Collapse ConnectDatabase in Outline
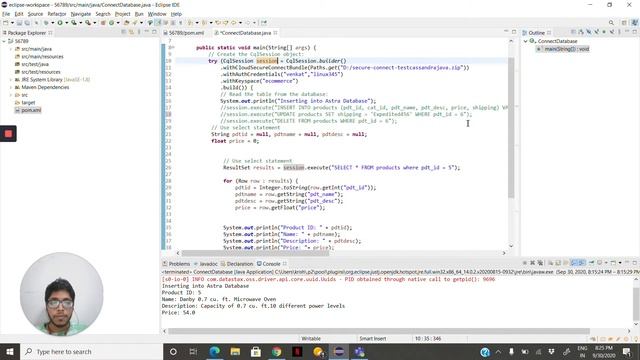 (526, 41)
